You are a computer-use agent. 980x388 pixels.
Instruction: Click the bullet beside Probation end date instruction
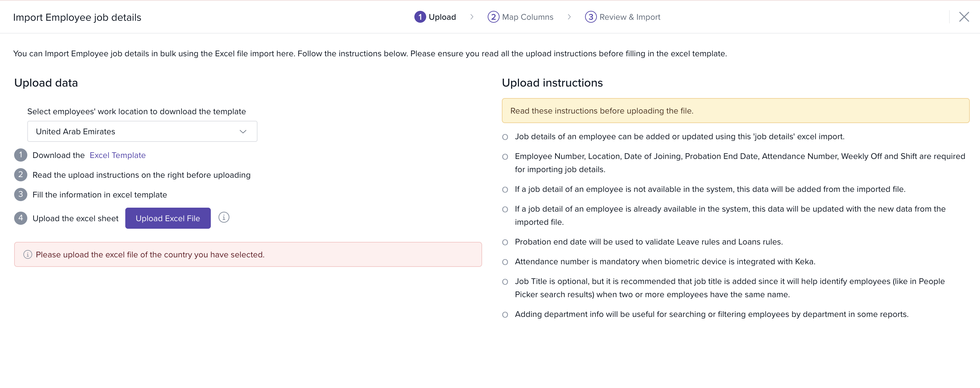(x=505, y=242)
